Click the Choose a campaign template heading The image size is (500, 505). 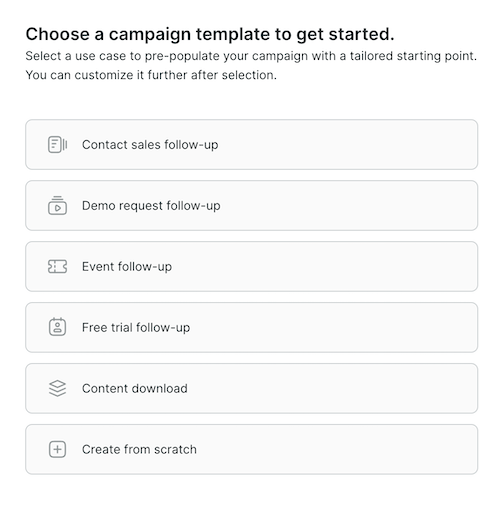tap(210, 35)
